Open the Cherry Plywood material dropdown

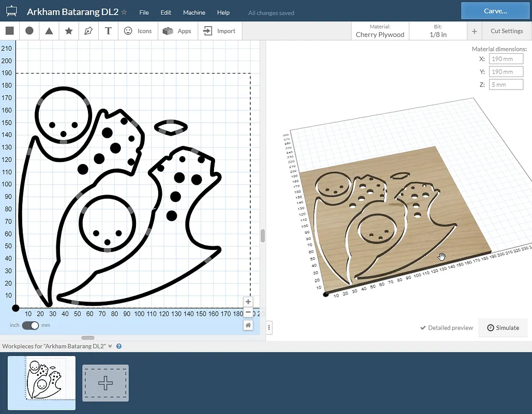click(380, 31)
